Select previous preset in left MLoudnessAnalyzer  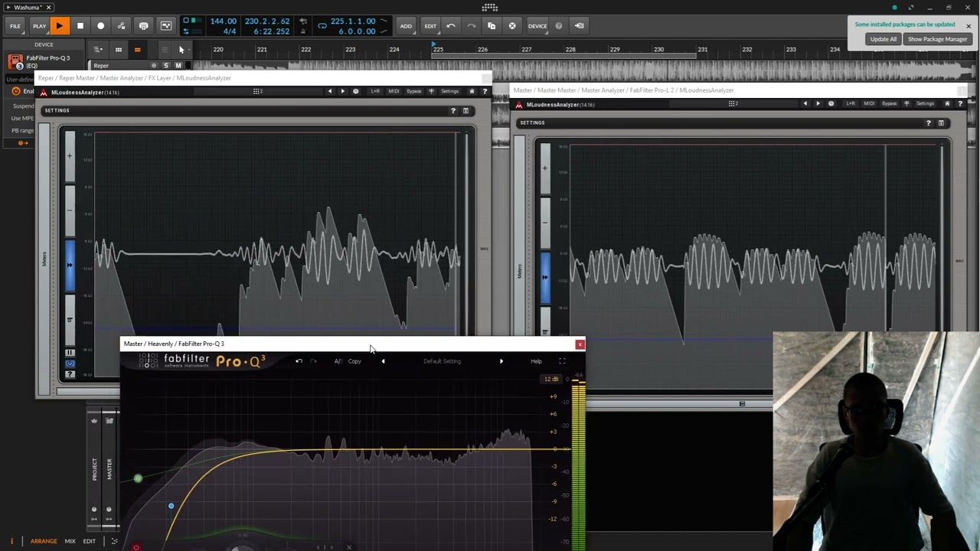click(330, 91)
